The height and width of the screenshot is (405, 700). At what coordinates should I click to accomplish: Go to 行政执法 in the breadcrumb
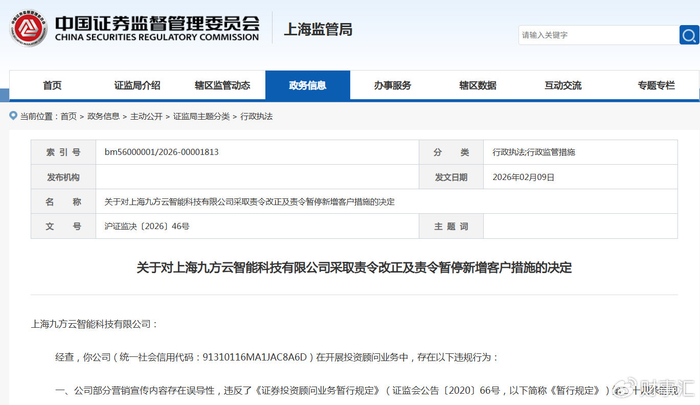point(256,117)
